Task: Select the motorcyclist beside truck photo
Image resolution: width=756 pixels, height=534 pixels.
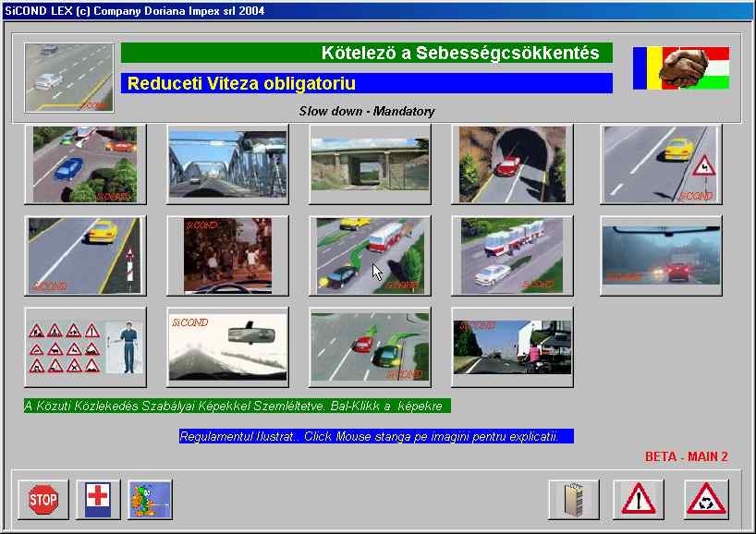Action: [x=512, y=346]
